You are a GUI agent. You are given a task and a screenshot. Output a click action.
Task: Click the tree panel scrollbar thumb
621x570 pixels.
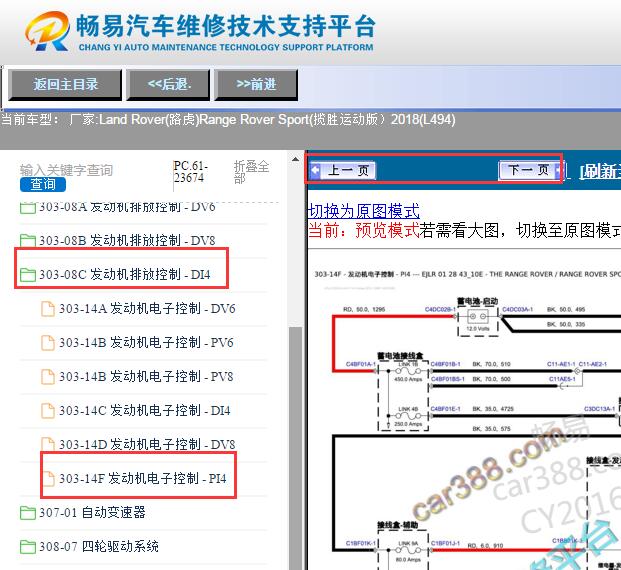295,448
